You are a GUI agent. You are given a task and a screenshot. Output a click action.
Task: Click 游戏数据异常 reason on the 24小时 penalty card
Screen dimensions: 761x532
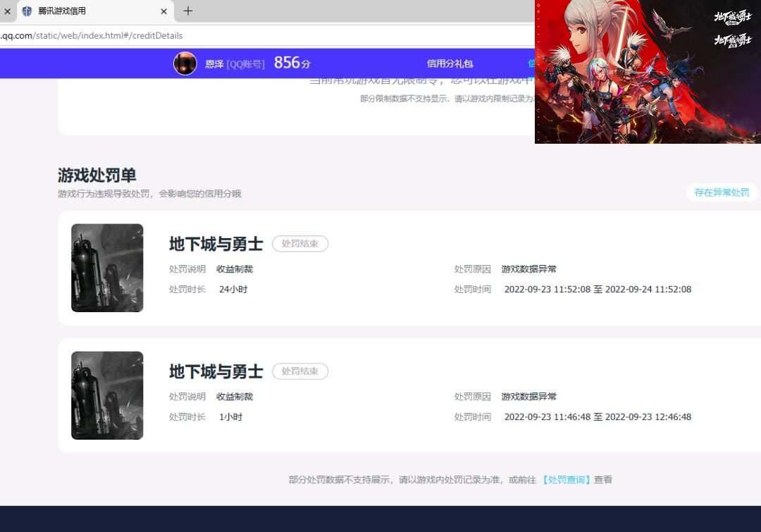(x=528, y=269)
